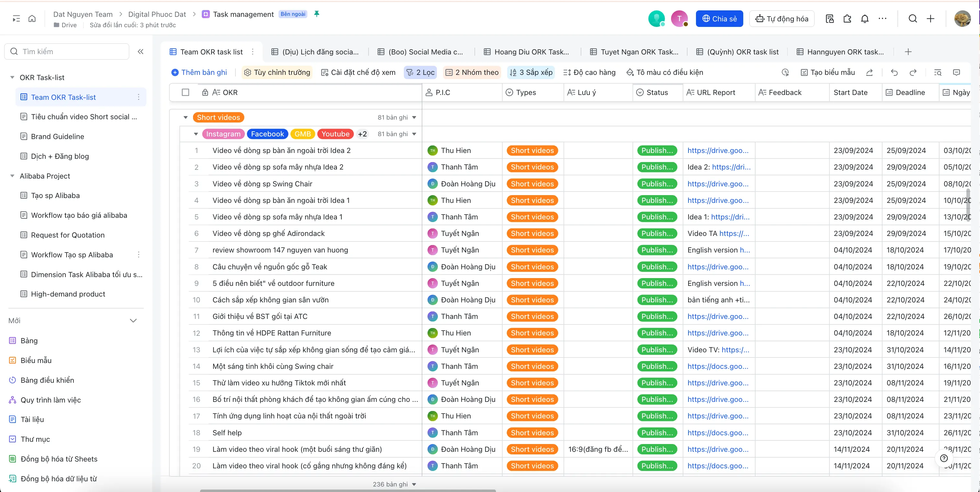Expand the Mới section chevron in the sidebar

pyautogui.click(x=133, y=320)
